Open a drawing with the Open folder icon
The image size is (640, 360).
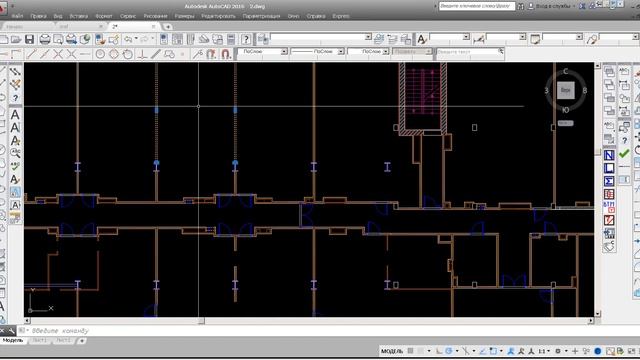click(16, 39)
